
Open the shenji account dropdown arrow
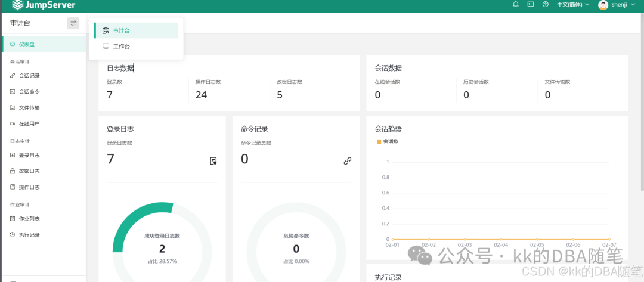(633, 5)
